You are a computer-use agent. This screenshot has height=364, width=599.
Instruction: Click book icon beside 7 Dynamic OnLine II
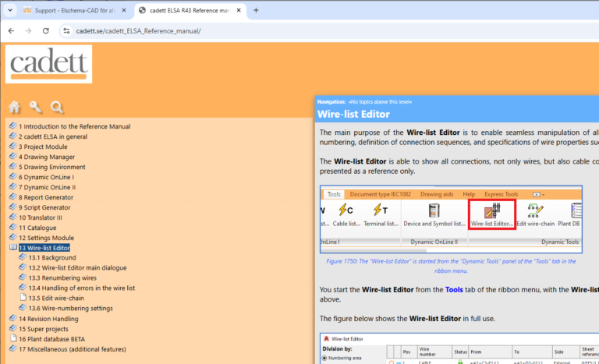pyautogui.click(x=13, y=186)
